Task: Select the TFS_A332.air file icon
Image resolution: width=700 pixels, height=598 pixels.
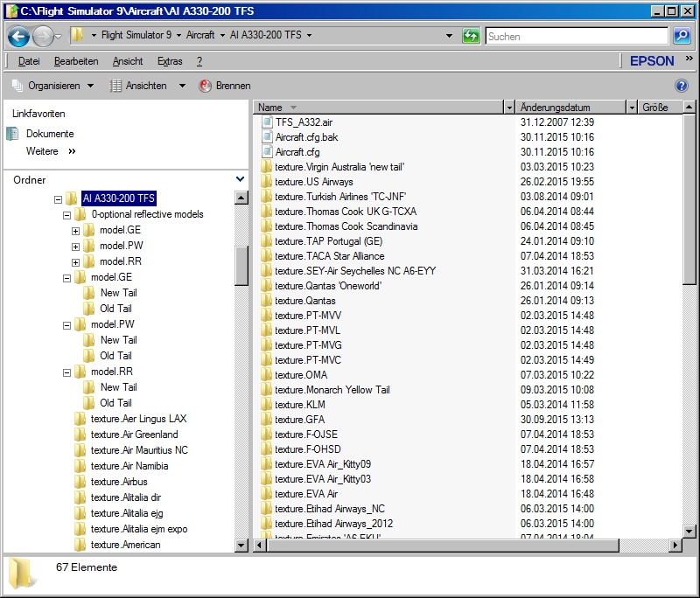Action: [267, 122]
